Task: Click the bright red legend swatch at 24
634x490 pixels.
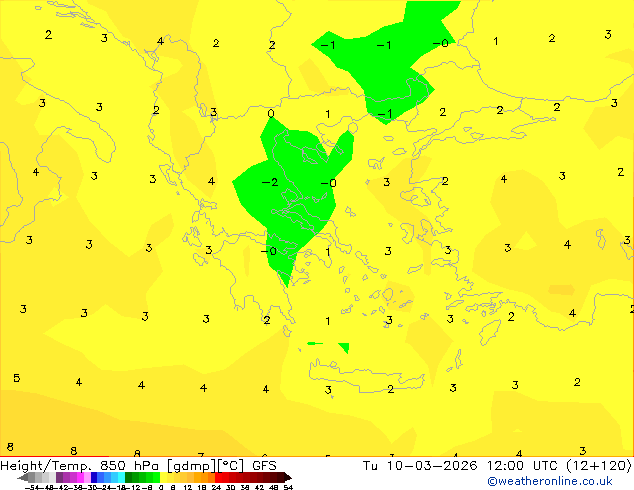Action: click(218, 477)
